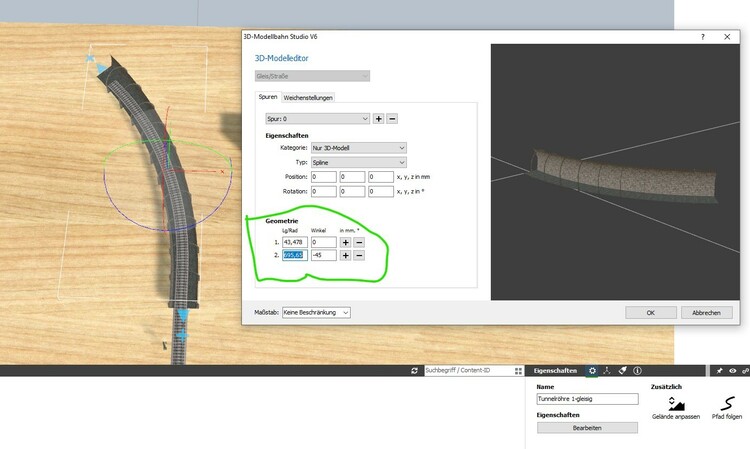Toggle the link chain icon
Screen dimensions: 750x449
pyautogui.click(x=745, y=371)
